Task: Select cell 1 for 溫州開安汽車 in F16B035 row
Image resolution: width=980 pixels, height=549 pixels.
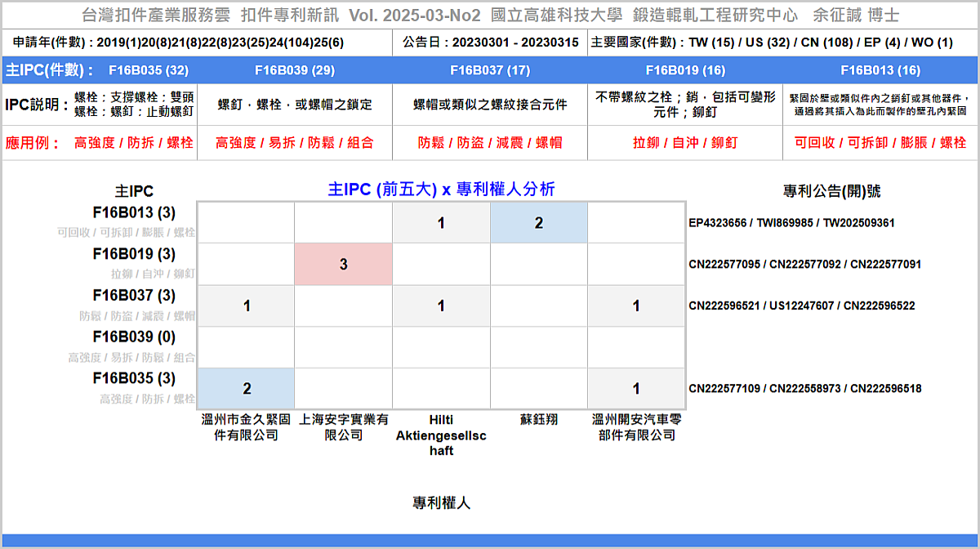Action: tap(636, 388)
